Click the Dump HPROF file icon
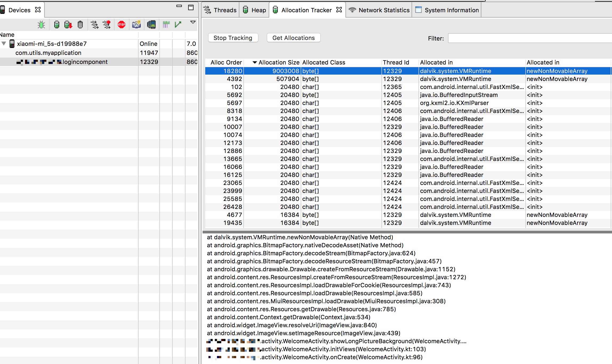Screen dimensions: 612x364 pyautogui.click(x=68, y=25)
